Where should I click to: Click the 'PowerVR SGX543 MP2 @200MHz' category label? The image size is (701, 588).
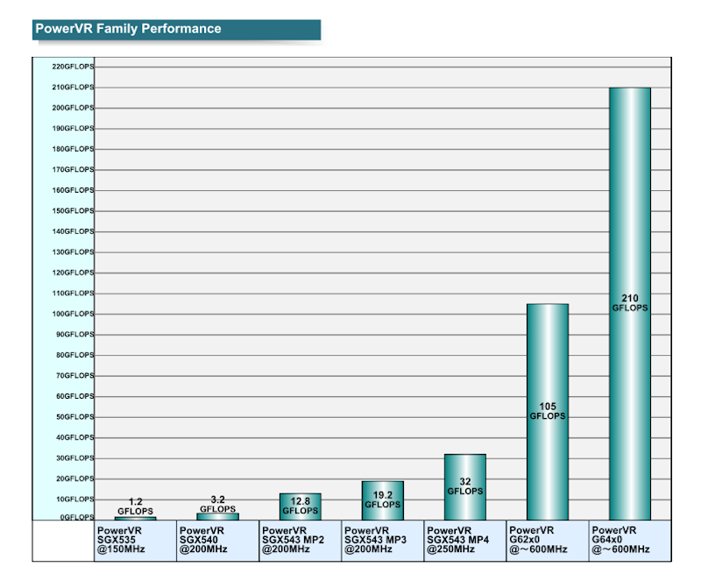(x=293, y=540)
